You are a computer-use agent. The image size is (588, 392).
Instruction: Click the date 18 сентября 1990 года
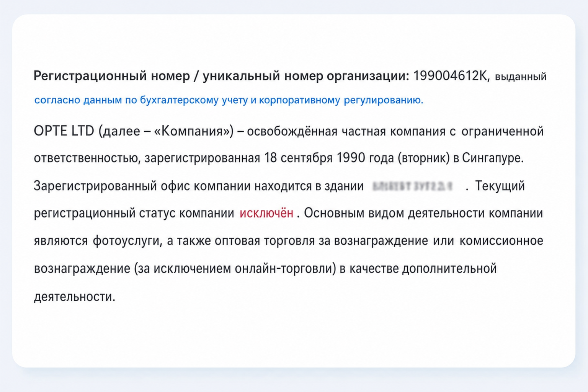click(329, 158)
